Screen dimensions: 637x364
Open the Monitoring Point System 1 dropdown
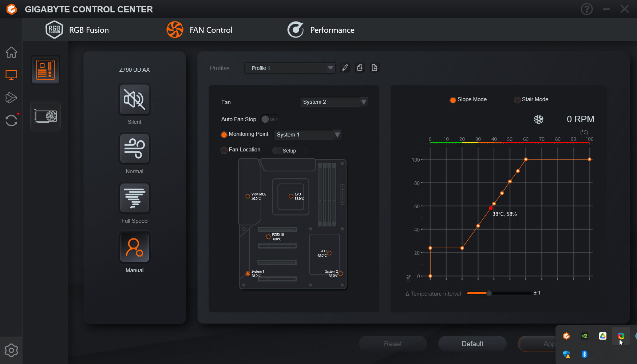coord(307,135)
